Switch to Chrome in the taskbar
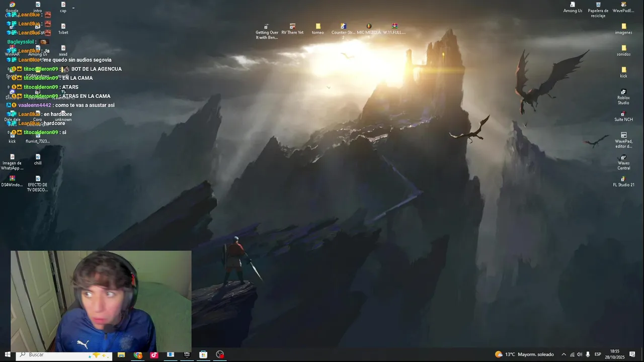Viewport: 644px width, 362px height. pos(138,354)
